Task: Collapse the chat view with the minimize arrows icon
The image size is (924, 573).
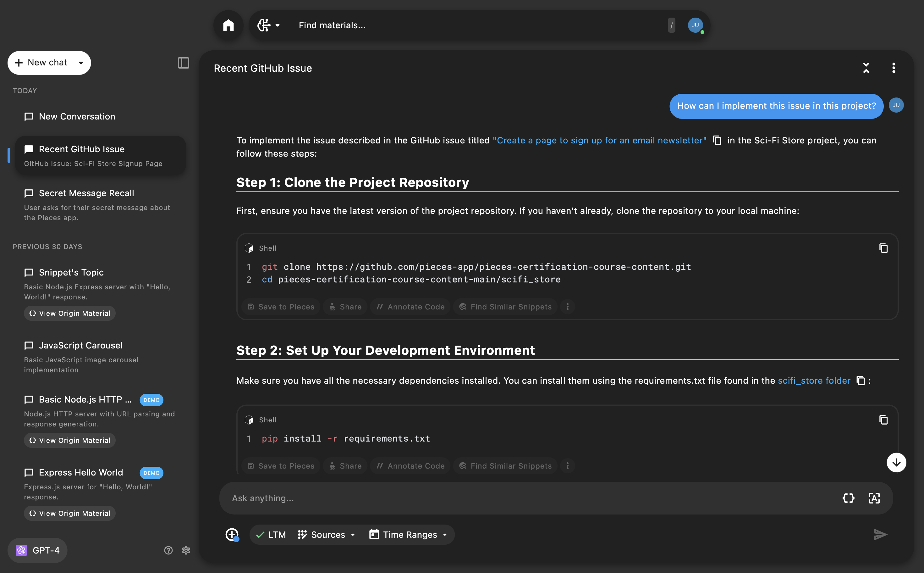Action: [866, 68]
